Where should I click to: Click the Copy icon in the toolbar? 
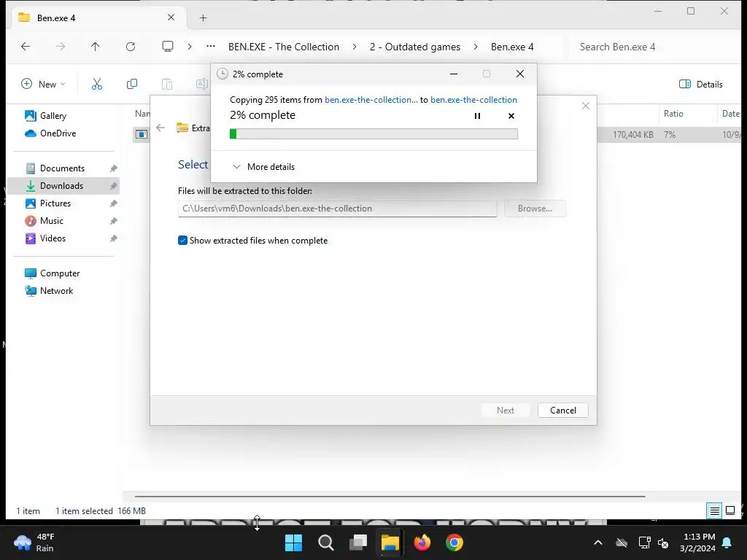tap(132, 85)
